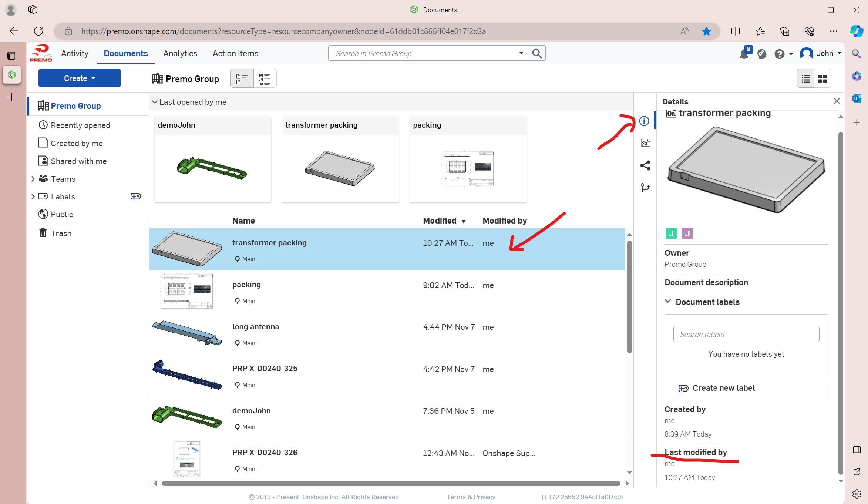Click the search magnifier button
Image resolution: width=868 pixels, height=504 pixels.
point(537,54)
